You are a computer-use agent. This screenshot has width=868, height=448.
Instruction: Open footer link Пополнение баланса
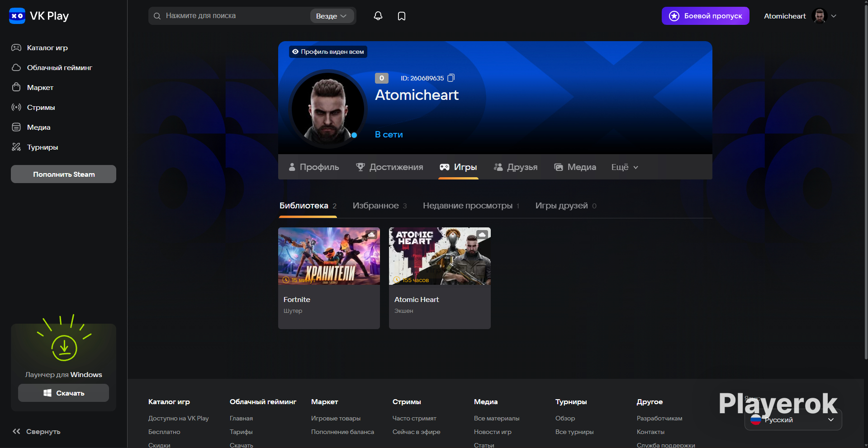(342, 432)
